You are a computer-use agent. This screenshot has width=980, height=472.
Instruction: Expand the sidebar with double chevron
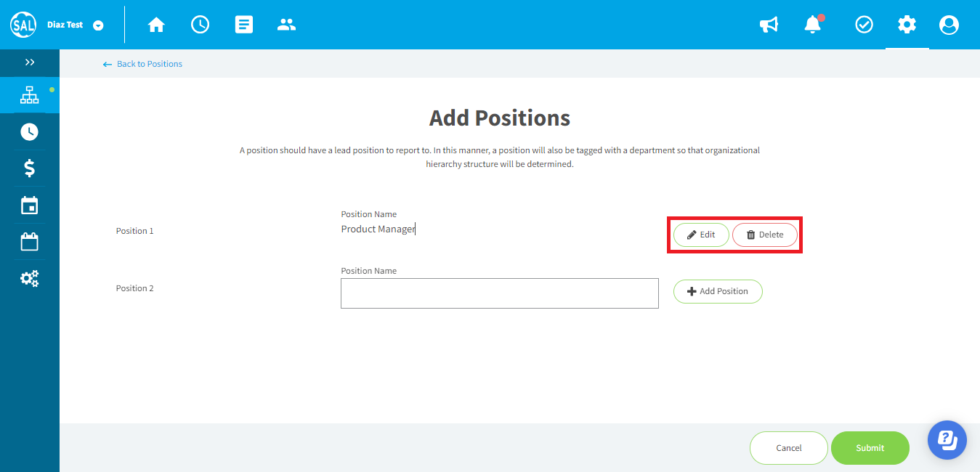pos(30,62)
